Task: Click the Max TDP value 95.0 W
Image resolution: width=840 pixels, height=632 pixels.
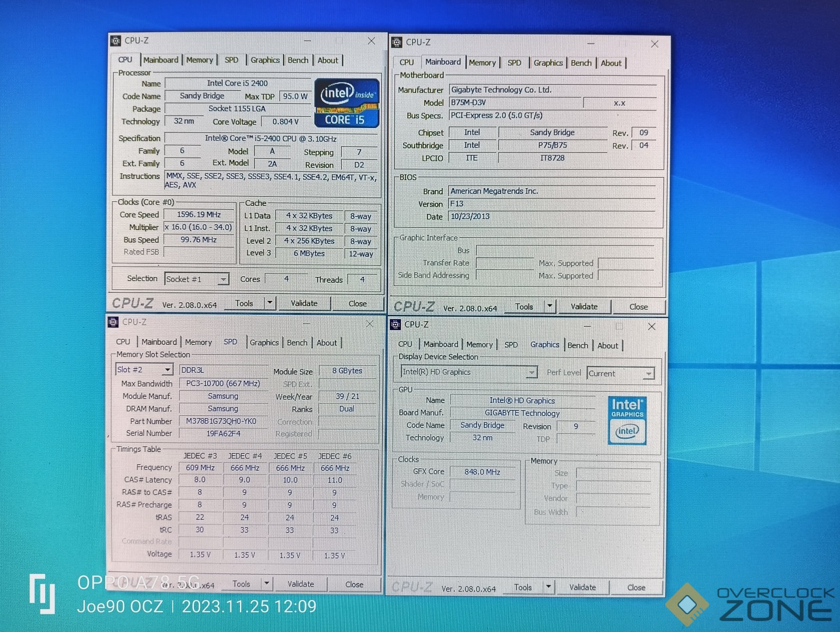Action: coord(295,96)
